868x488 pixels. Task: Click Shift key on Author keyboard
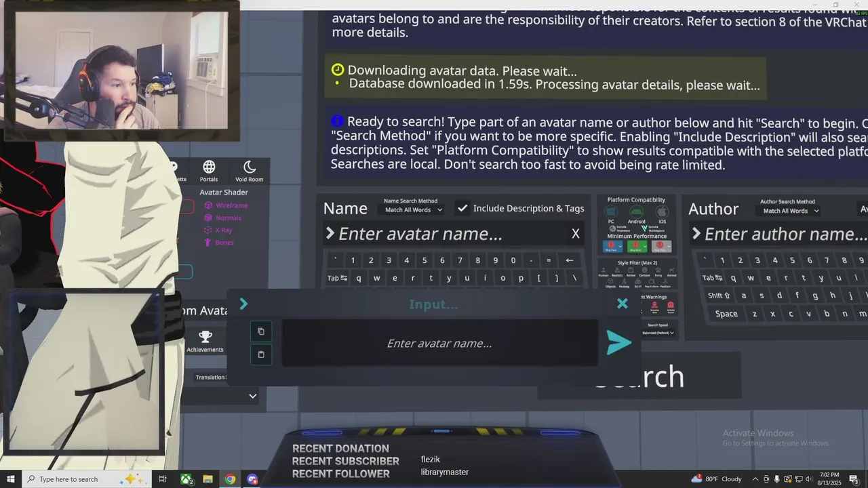[719, 296]
